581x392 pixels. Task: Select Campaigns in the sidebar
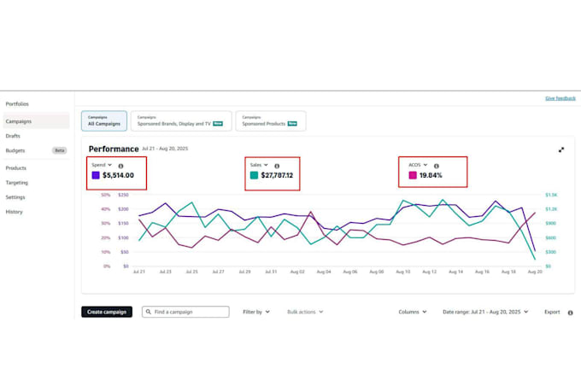coord(36,121)
